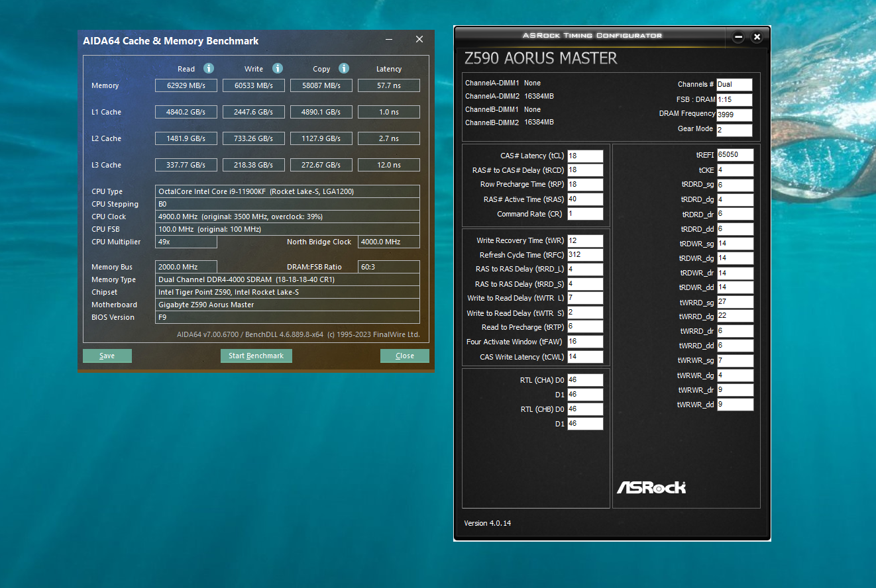Click the tWRWR_dd input field
This screenshot has width=876, height=588.
735,405
